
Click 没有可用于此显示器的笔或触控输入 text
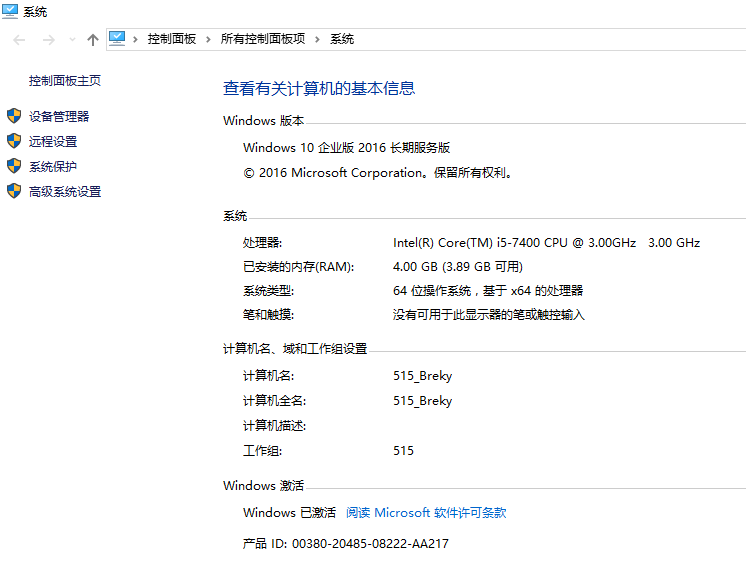[489, 315]
